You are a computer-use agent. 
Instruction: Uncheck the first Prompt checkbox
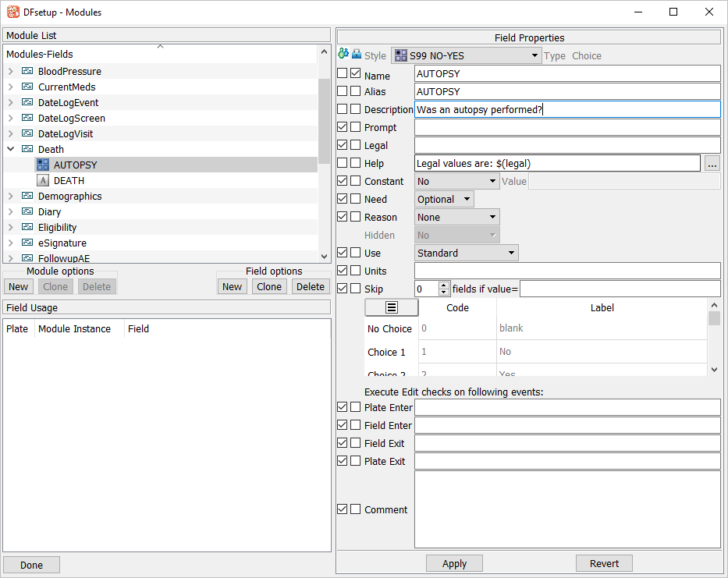[x=343, y=127]
